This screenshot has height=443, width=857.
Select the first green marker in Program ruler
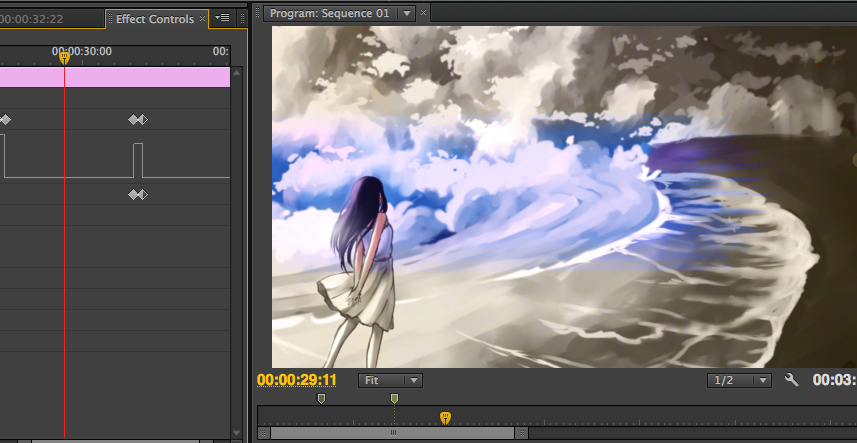321,399
